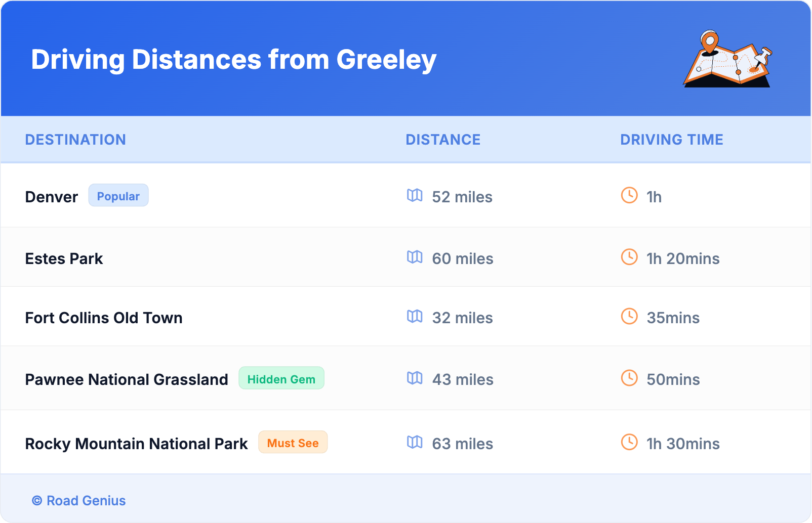Click the map icon beside 32 miles
Screen dimensions: 812x523
tap(415, 316)
